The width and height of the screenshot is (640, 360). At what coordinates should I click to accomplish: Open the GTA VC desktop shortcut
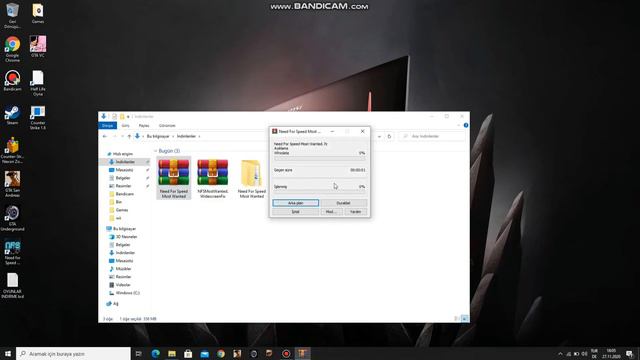pyautogui.click(x=38, y=46)
